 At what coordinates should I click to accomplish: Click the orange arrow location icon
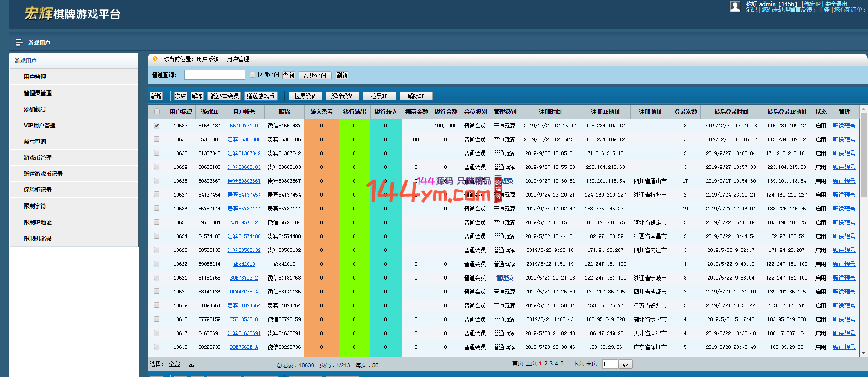[155, 59]
